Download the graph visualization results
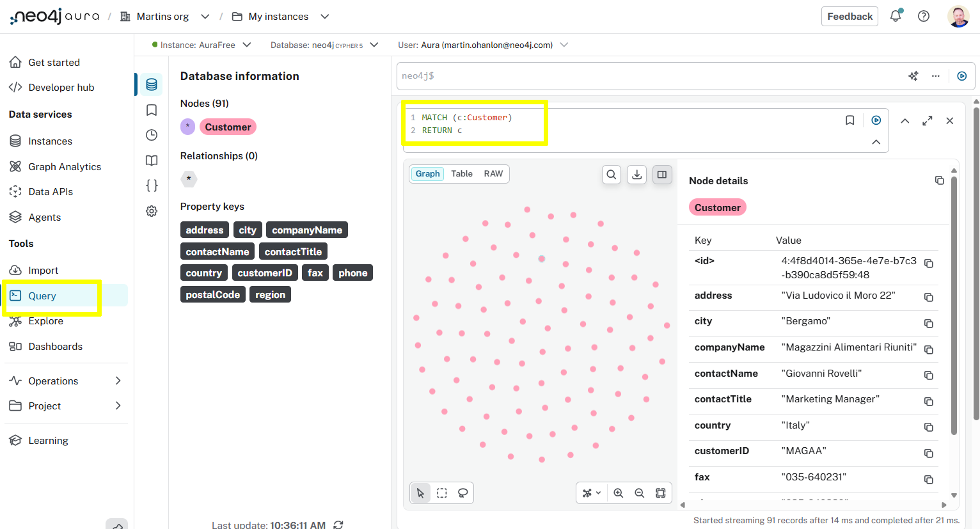This screenshot has width=980, height=529. click(x=636, y=174)
